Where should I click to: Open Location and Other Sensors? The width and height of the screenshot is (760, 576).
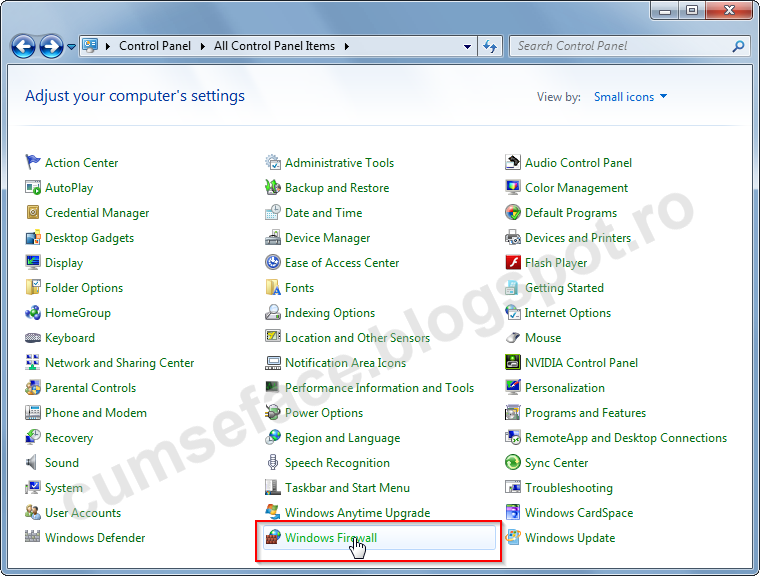pyautogui.click(x=357, y=337)
